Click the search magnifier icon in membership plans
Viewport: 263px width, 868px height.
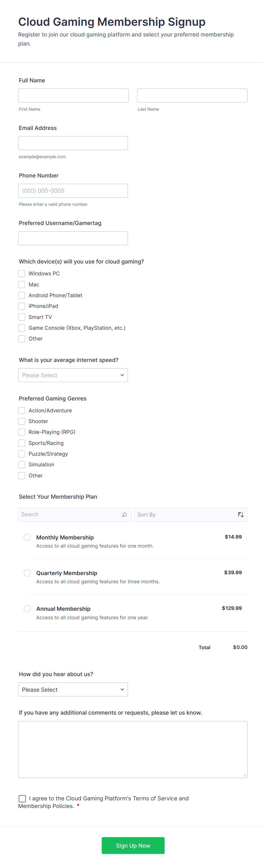tap(124, 515)
